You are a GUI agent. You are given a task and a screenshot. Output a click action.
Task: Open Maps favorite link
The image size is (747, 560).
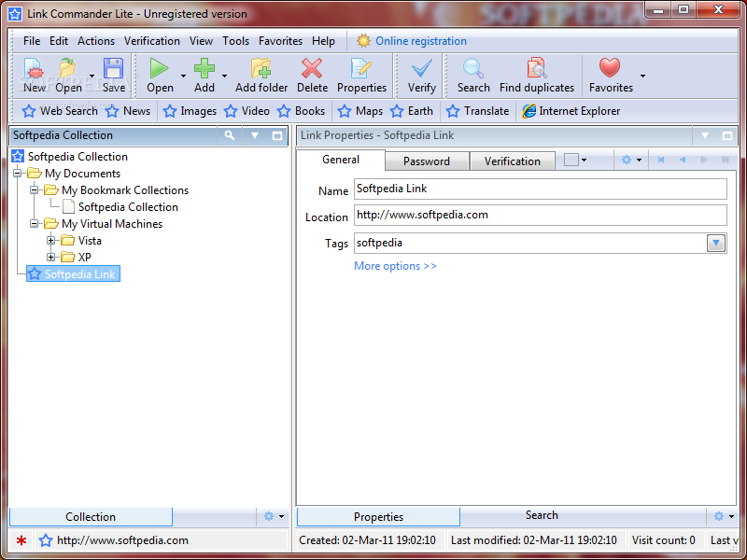tap(360, 111)
